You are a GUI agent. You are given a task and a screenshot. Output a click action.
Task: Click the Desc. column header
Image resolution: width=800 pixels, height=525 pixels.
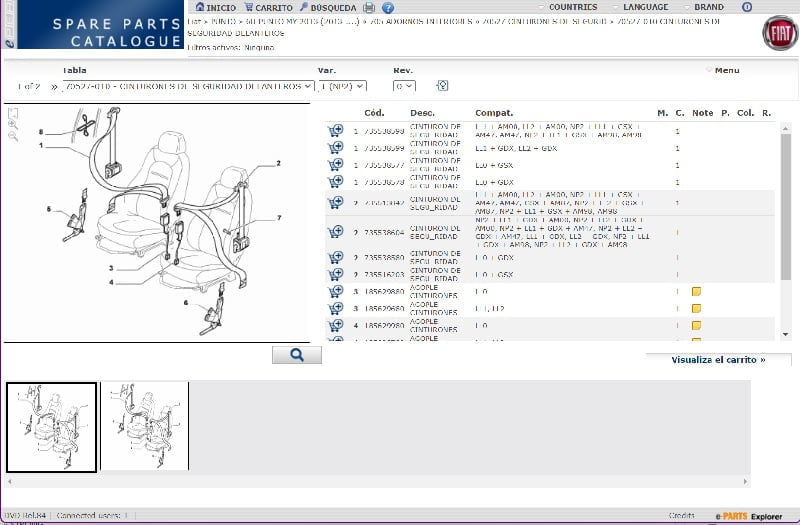pyautogui.click(x=422, y=113)
